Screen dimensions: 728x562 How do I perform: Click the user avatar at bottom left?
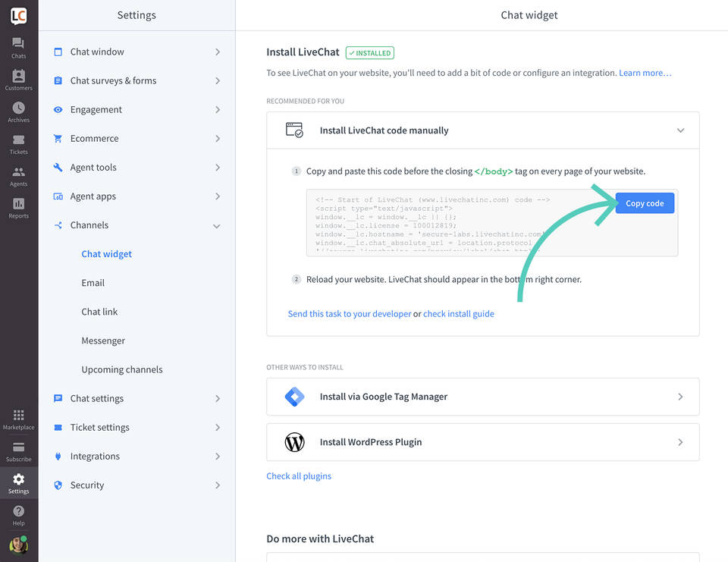pyautogui.click(x=18, y=545)
